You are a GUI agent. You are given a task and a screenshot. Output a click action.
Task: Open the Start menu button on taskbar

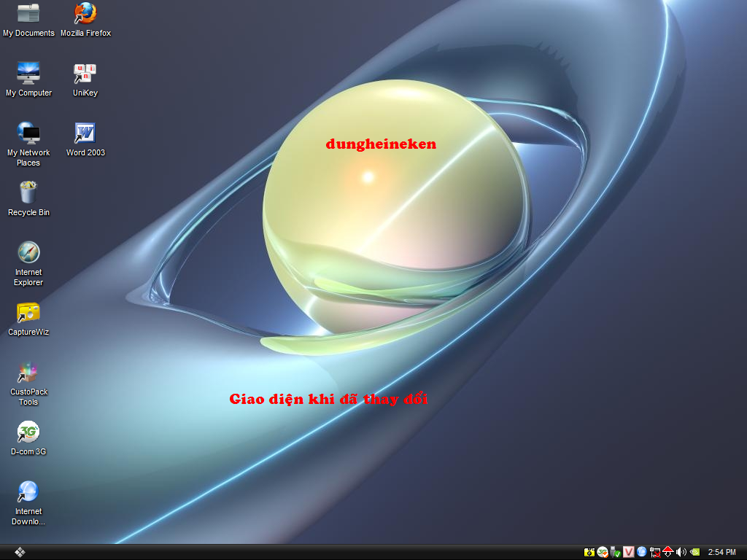[x=20, y=553]
